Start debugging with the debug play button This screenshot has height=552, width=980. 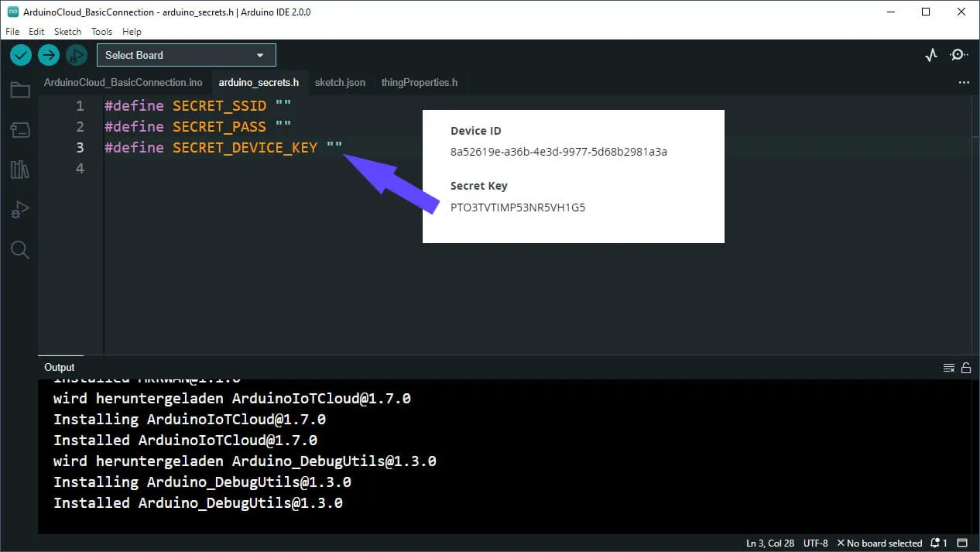[76, 55]
